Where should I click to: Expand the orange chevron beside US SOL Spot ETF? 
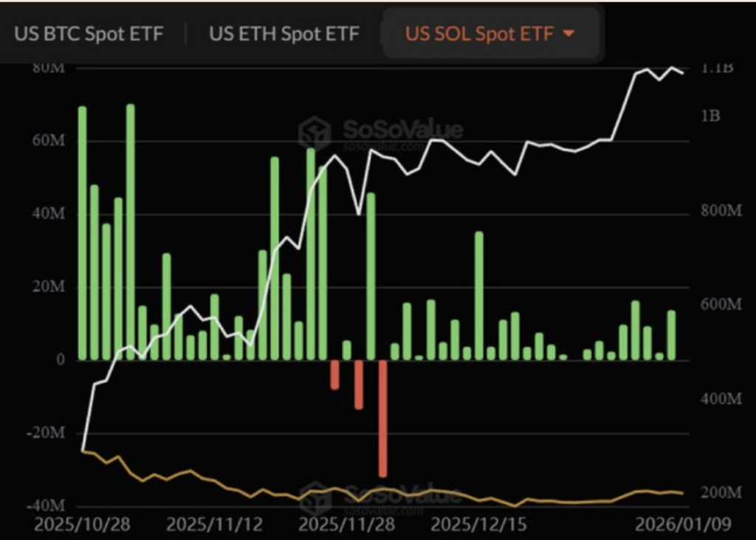pos(568,33)
